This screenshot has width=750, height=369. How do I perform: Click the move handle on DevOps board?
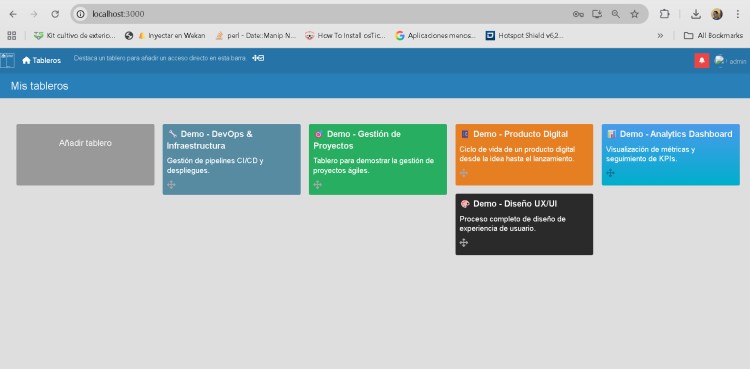[x=171, y=185]
